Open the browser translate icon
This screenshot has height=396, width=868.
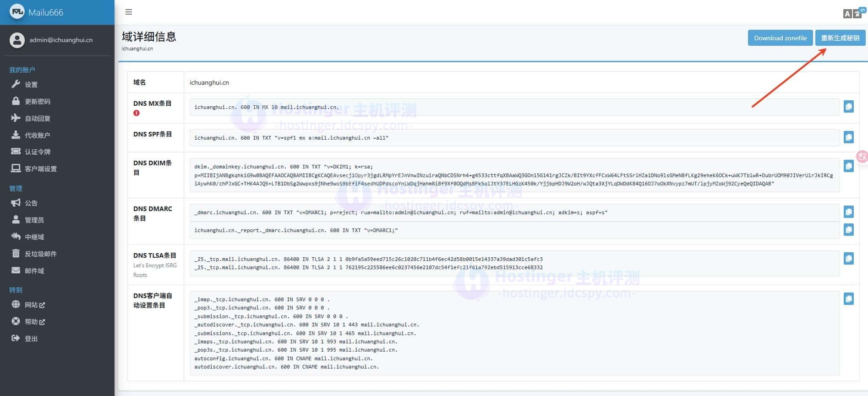(x=852, y=13)
